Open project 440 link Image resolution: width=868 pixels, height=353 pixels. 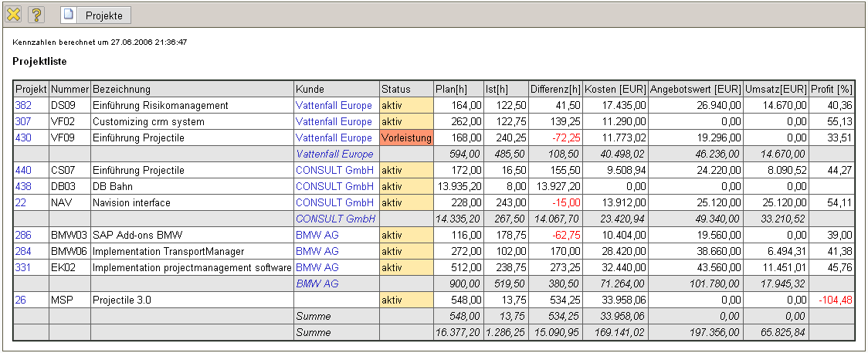click(23, 170)
